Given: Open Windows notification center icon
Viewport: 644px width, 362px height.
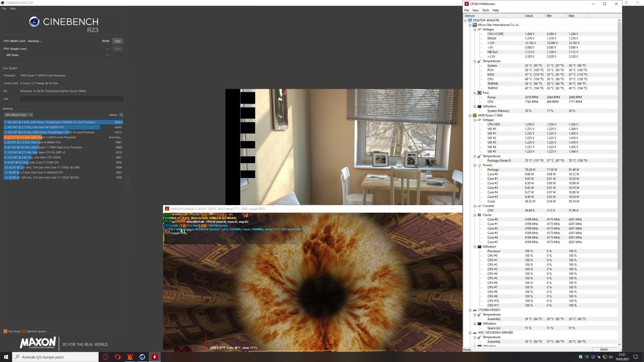Looking at the screenshot, I should (x=635, y=357).
